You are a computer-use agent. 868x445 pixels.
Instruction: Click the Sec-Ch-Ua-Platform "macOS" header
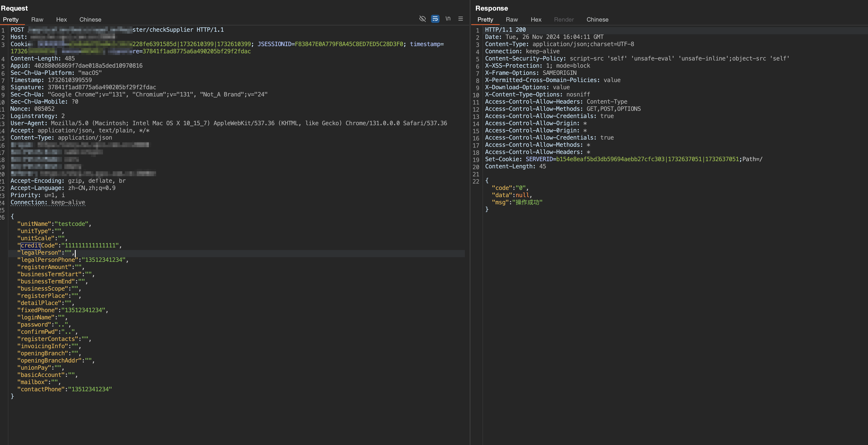coord(56,73)
